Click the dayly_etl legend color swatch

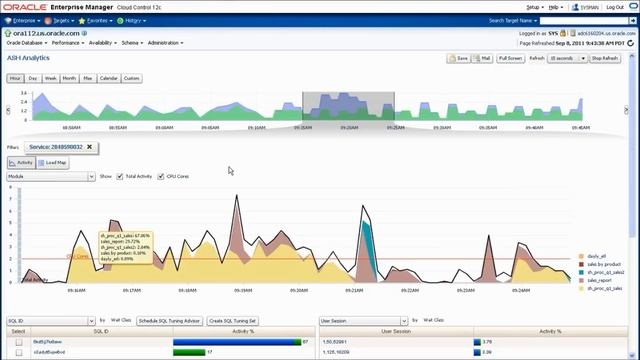581,256
